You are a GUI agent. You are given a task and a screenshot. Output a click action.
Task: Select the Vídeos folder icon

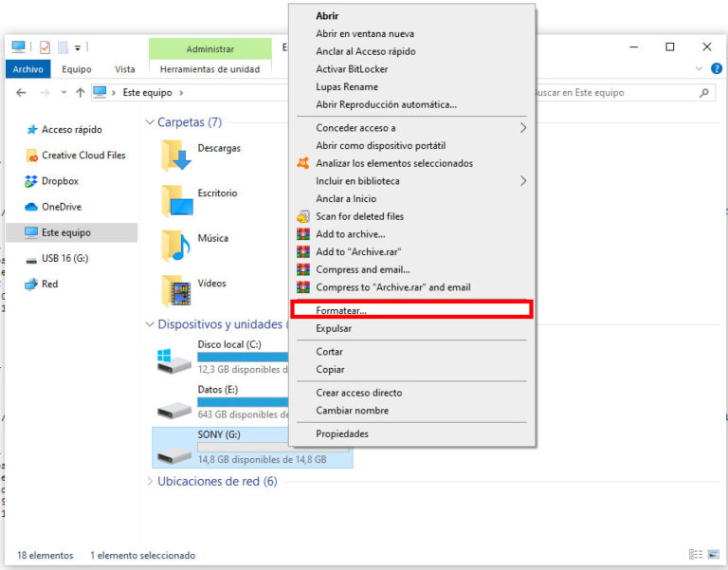176,290
